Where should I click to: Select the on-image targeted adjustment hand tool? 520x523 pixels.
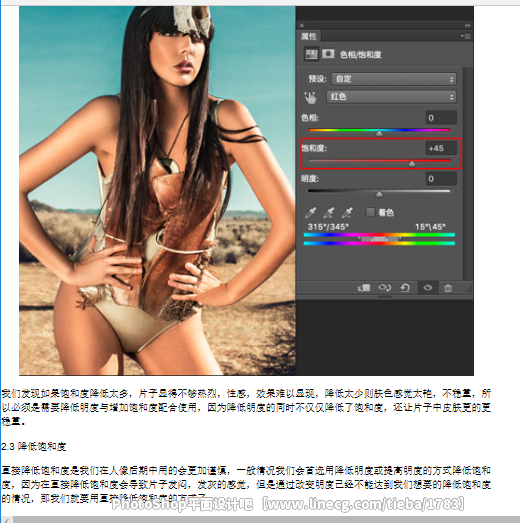tap(310, 97)
